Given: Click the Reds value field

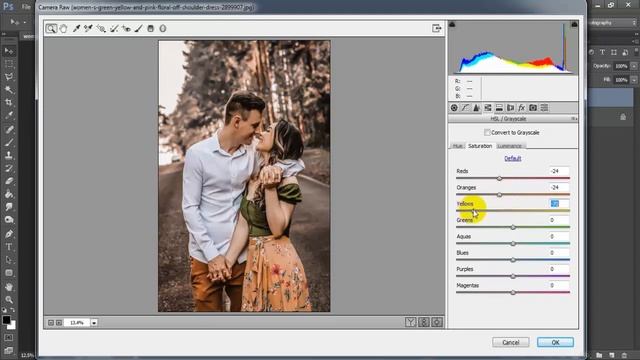Looking at the screenshot, I should click(559, 171).
